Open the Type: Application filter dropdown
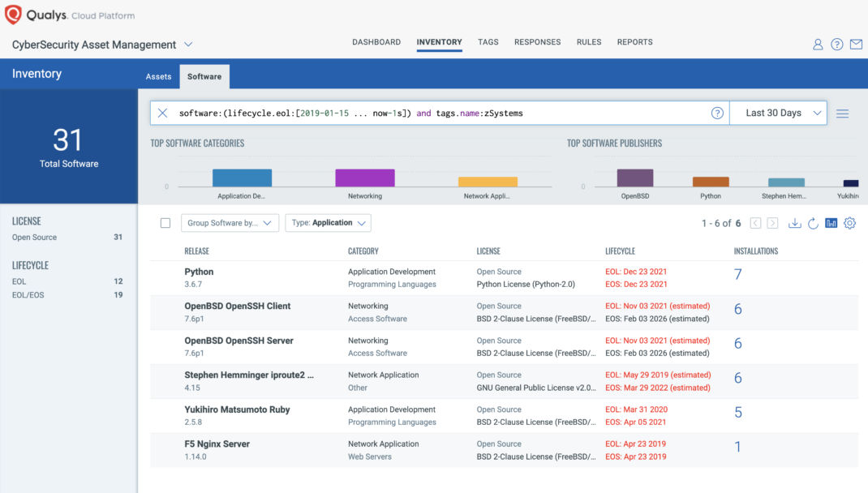 (x=328, y=222)
